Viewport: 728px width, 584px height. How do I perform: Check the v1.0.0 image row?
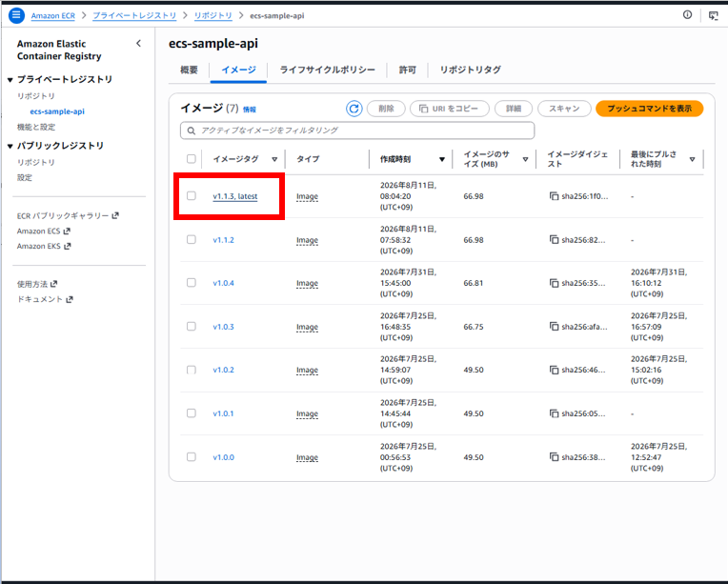(x=192, y=456)
